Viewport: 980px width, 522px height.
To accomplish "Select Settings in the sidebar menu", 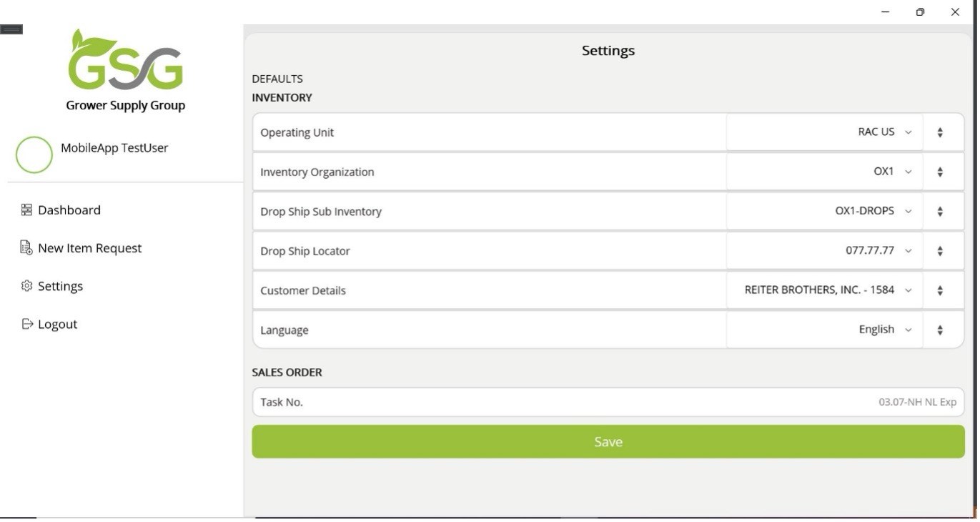I will point(60,286).
